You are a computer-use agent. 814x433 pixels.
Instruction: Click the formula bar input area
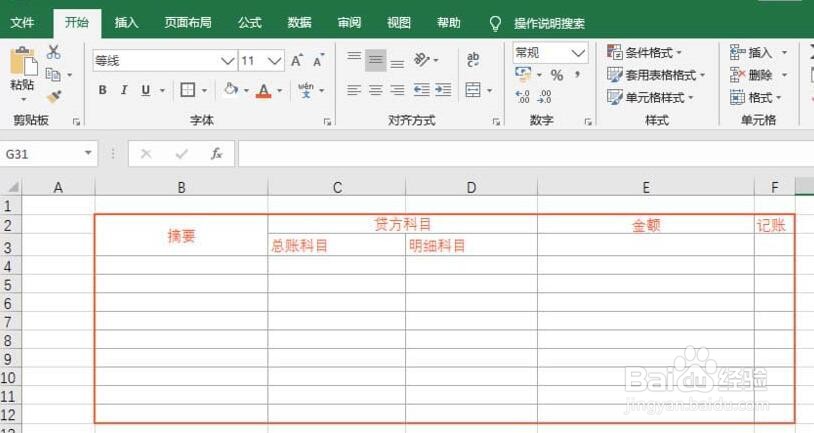[x=526, y=154]
